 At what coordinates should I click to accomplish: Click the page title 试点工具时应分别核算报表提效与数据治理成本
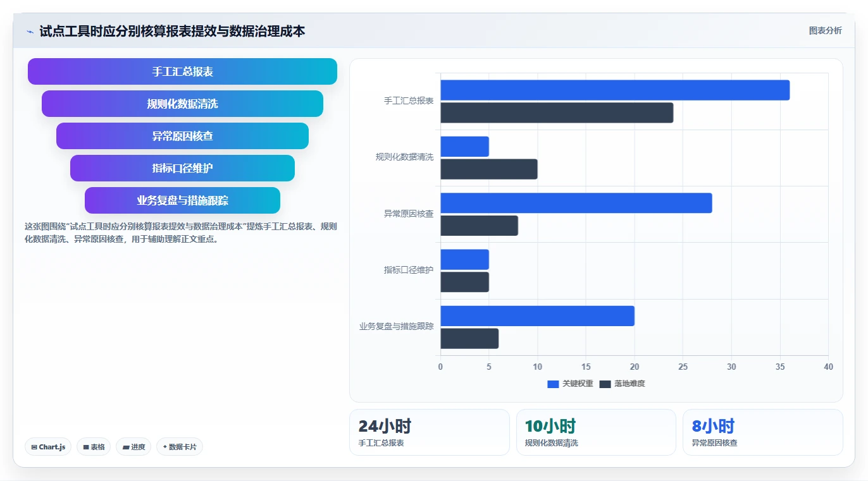[x=172, y=31]
